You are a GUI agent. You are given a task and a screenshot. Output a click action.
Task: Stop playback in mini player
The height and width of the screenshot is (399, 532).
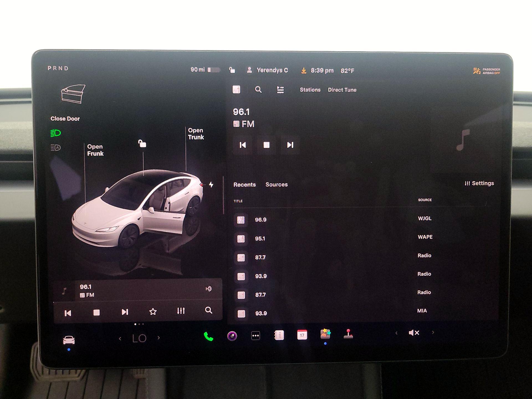[96, 313]
